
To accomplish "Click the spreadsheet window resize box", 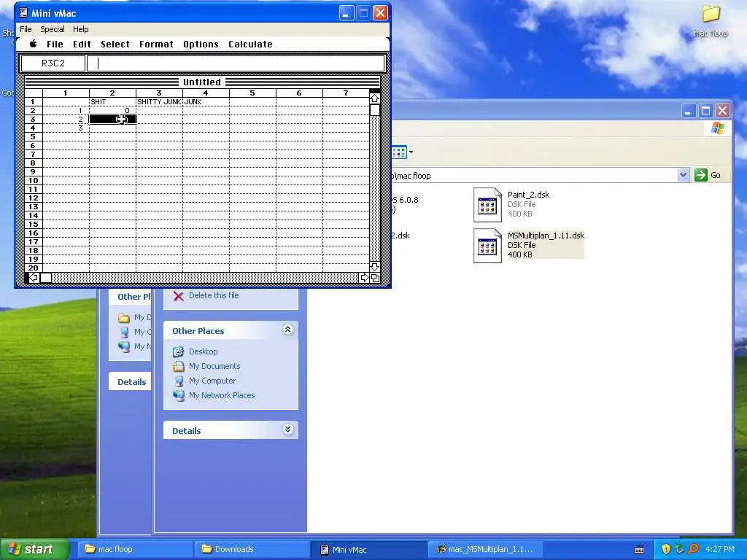I will (375, 278).
